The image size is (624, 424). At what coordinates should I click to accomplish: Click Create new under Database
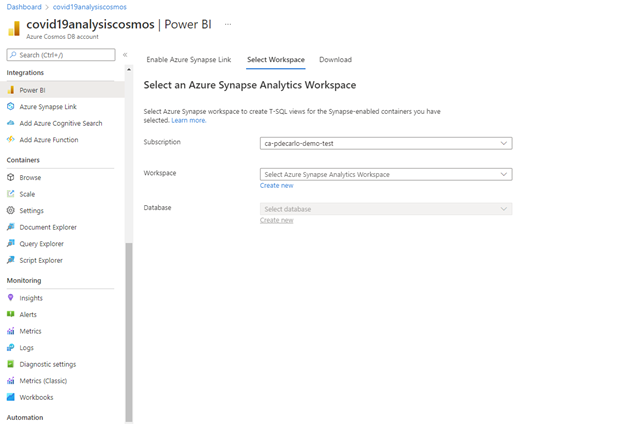tap(277, 220)
